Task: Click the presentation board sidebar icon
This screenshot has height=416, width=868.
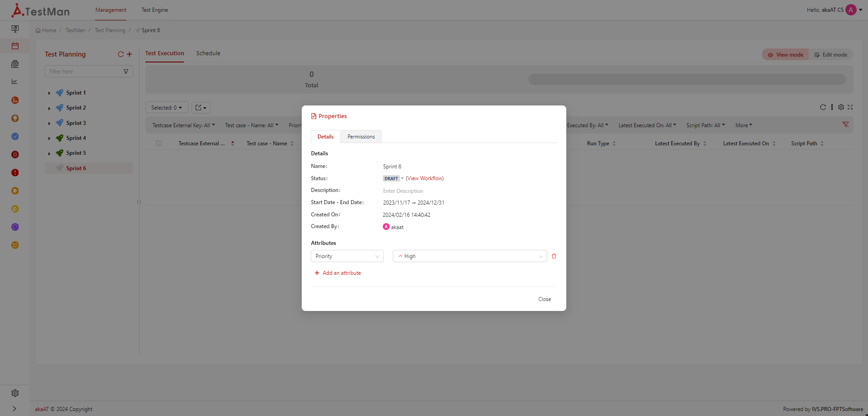Action: [15, 29]
